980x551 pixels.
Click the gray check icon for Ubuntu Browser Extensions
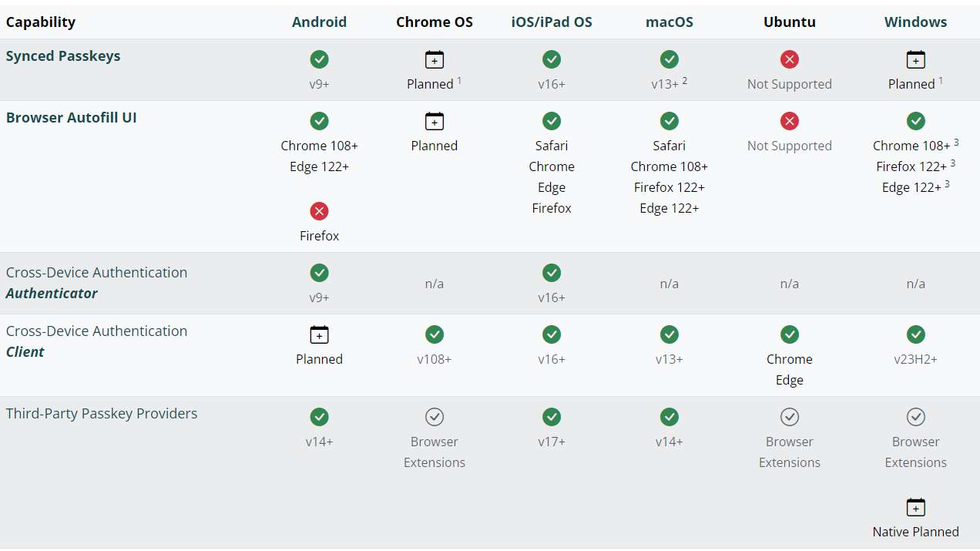click(789, 417)
